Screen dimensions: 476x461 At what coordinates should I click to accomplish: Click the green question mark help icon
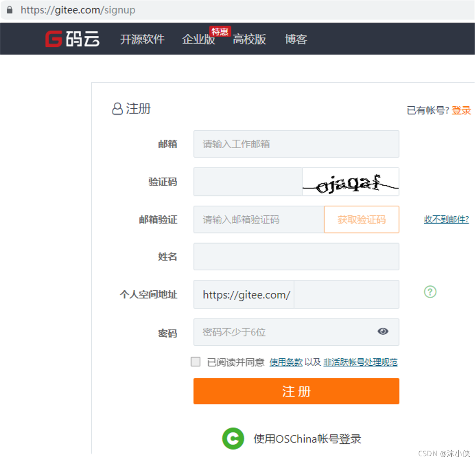[430, 292]
